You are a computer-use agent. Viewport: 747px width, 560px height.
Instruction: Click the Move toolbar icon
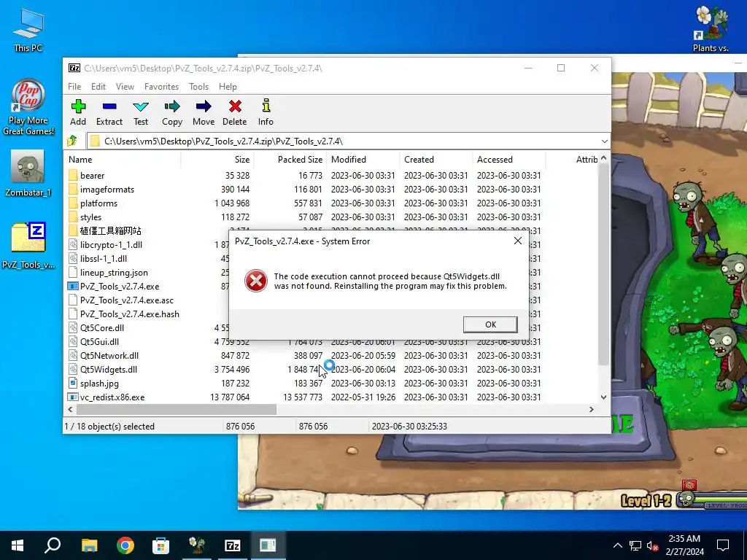(x=204, y=113)
